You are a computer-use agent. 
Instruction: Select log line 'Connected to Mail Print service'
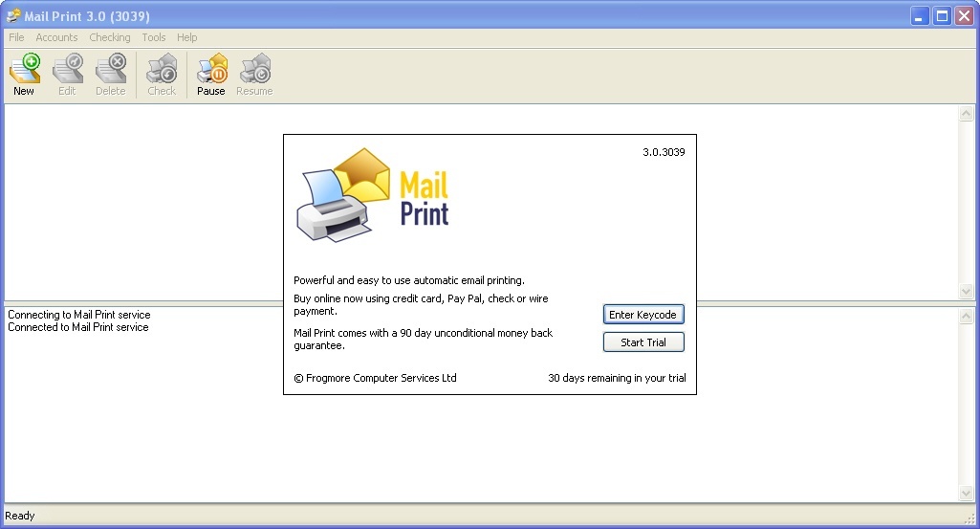78,327
